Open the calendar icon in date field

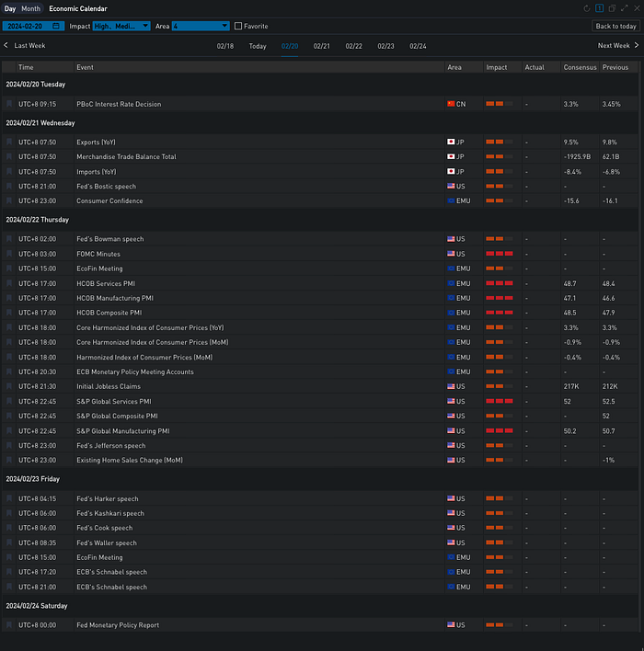pyautogui.click(x=56, y=27)
